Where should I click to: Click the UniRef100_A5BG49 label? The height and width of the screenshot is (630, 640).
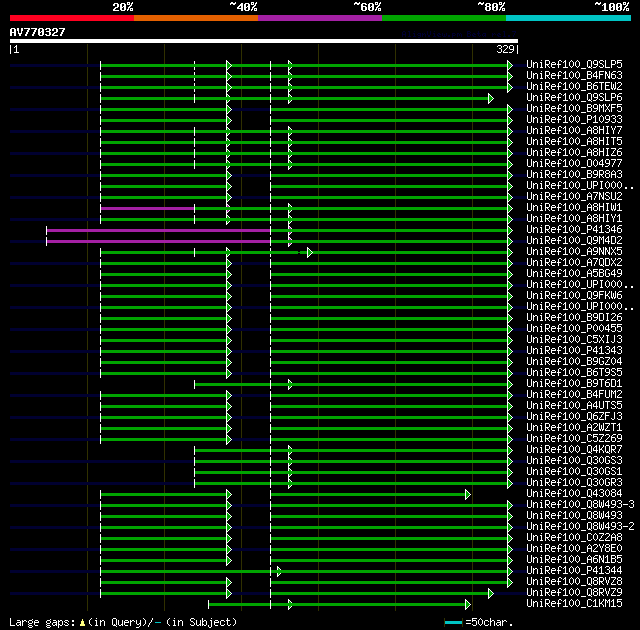(574, 274)
